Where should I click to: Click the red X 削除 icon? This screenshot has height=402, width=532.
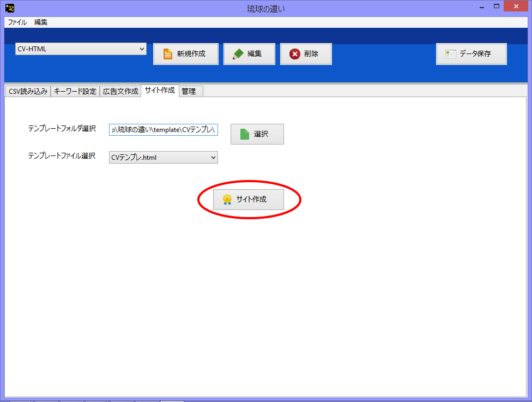tap(294, 54)
